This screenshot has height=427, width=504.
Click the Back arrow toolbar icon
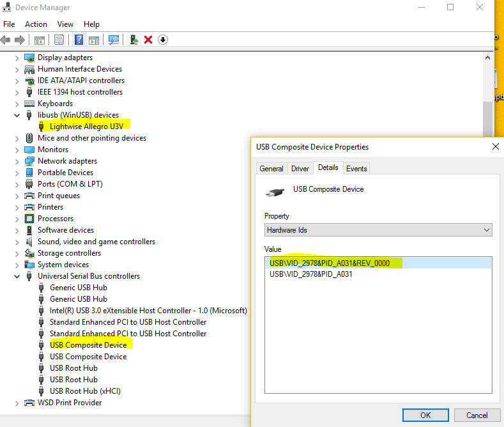(x=6, y=40)
